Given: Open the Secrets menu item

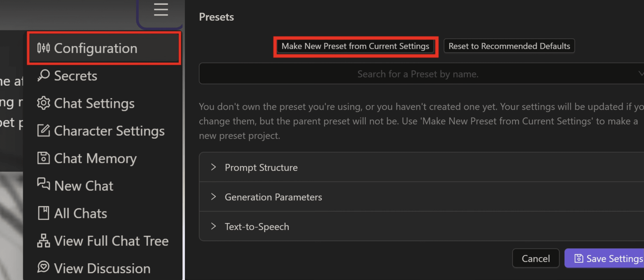Looking at the screenshot, I should point(75,75).
